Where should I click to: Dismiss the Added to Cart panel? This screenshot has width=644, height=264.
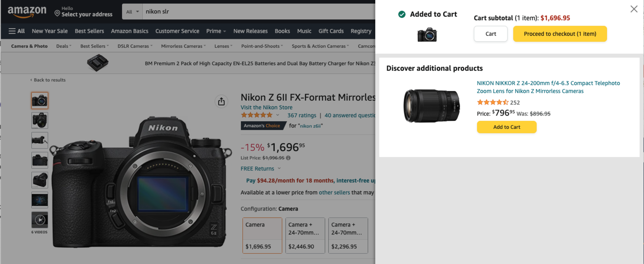(634, 9)
